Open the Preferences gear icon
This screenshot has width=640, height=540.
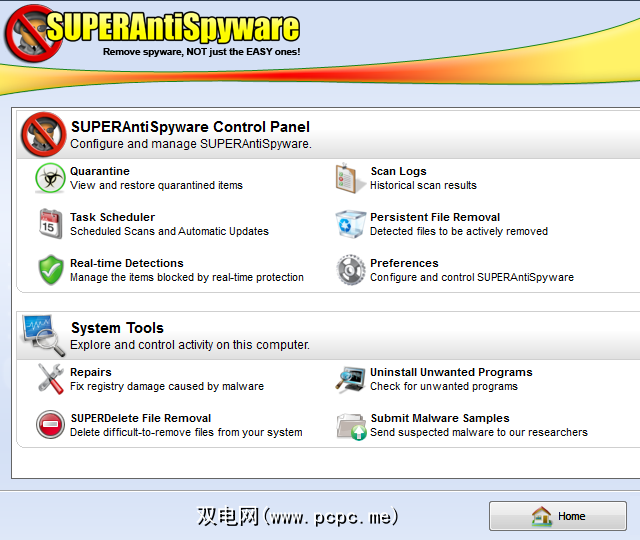pyautogui.click(x=351, y=270)
